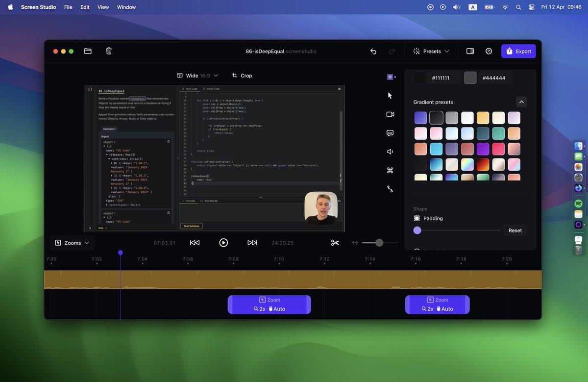
Task: Open motion path settings in sidebar
Action: point(390,189)
